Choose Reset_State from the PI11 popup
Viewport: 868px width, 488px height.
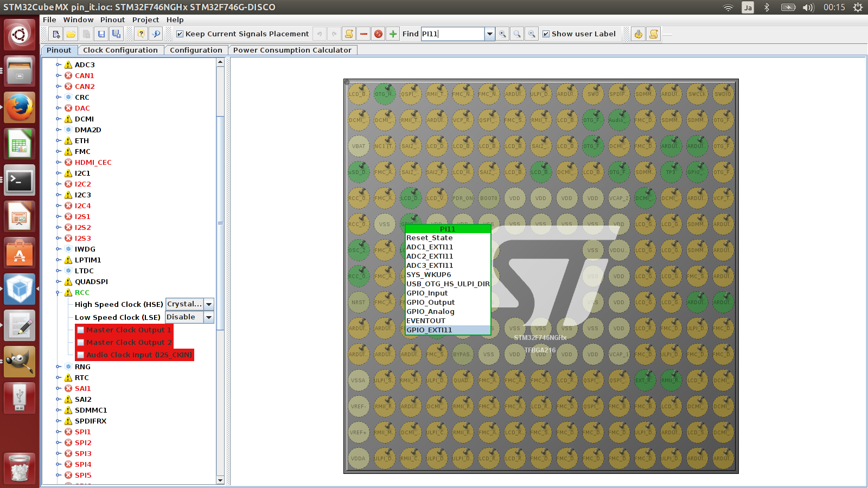click(x=430, y=238)
